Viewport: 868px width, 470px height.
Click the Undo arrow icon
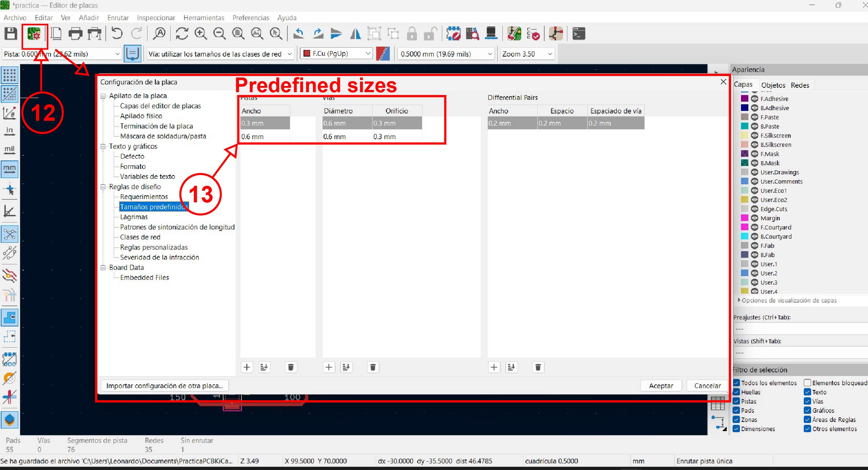pyautogui.click(x=117, y=34)
